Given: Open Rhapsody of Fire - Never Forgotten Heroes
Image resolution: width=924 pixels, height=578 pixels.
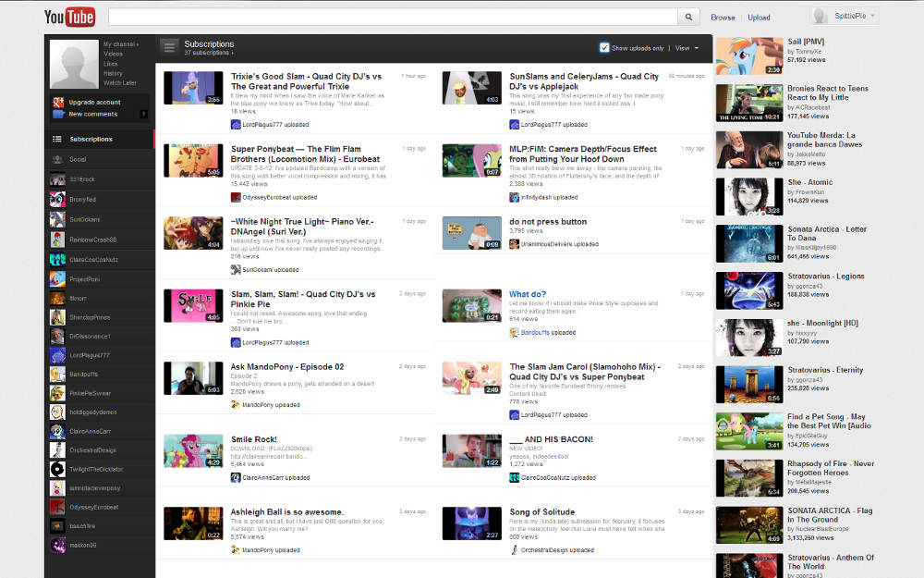Looking at the screenshot, I should 831,468.
